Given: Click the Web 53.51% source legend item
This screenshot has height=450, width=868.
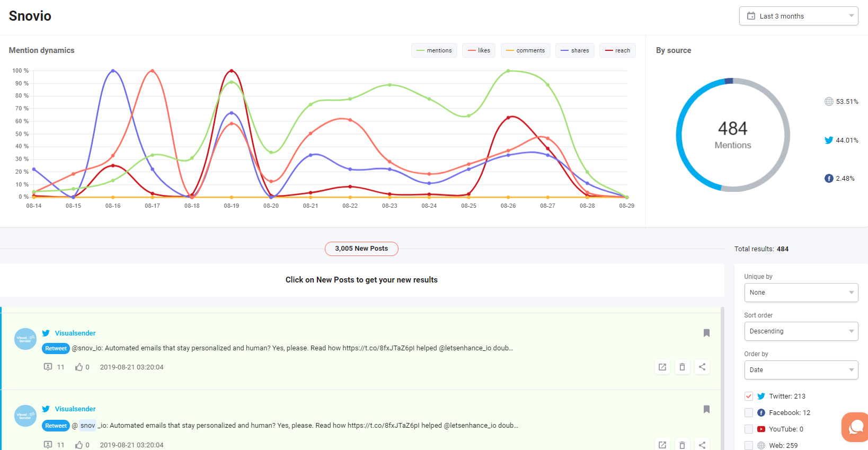Looking at the screenshot, I should (842, 102).
